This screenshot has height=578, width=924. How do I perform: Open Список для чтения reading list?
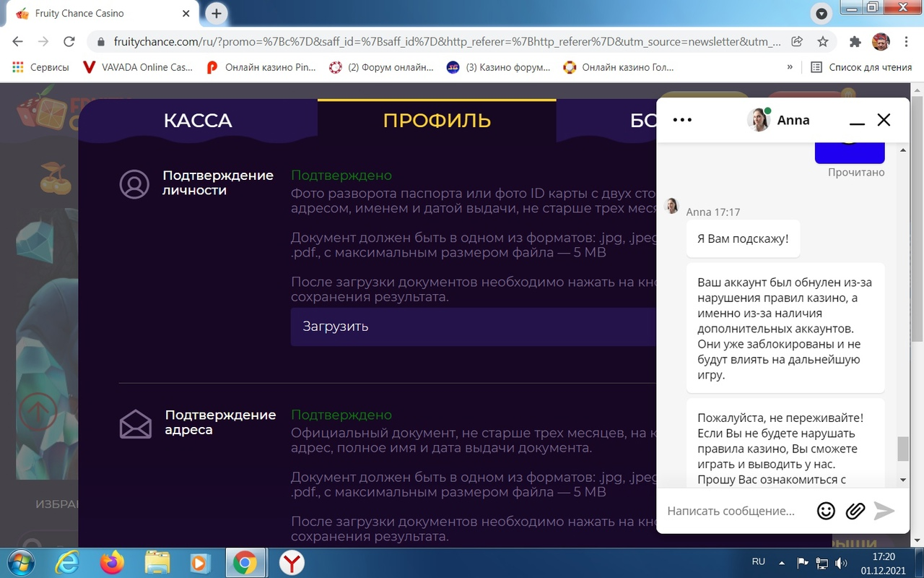[861, 67]
